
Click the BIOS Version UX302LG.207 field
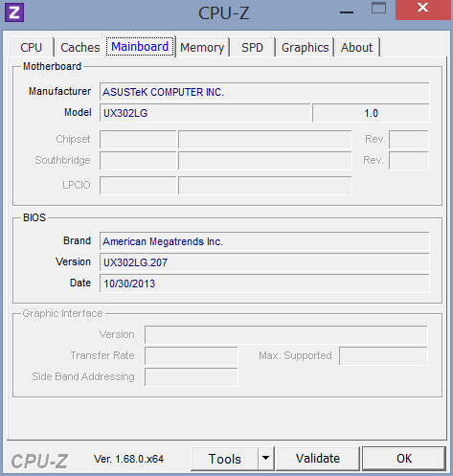264,262
